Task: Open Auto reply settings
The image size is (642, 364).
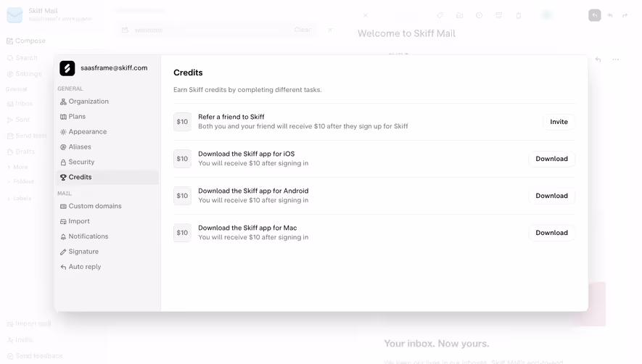Action: (107, 267)
